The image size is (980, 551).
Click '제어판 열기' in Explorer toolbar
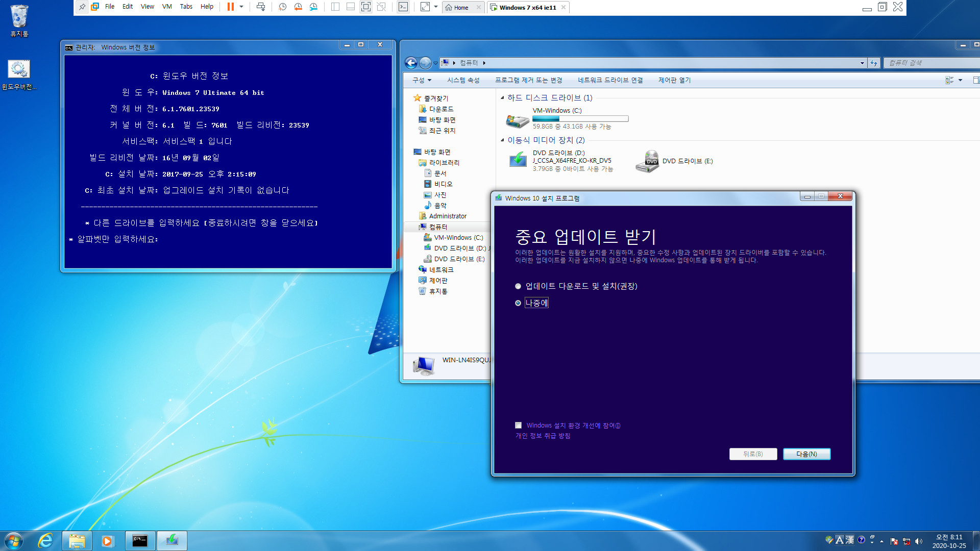click(x=674, y=80)
